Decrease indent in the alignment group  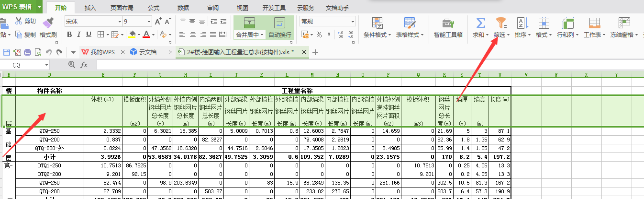coord(213,21)
